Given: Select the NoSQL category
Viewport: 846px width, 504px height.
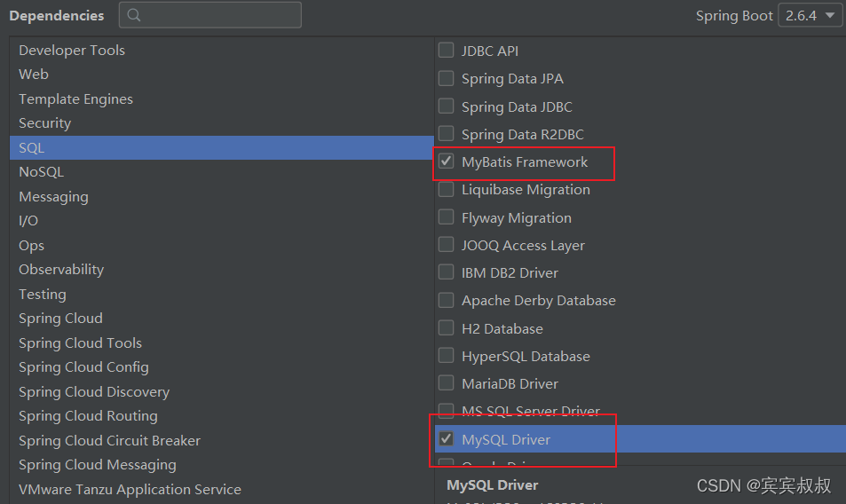Looking at the screenshot, I should click(x=222, y=172).
